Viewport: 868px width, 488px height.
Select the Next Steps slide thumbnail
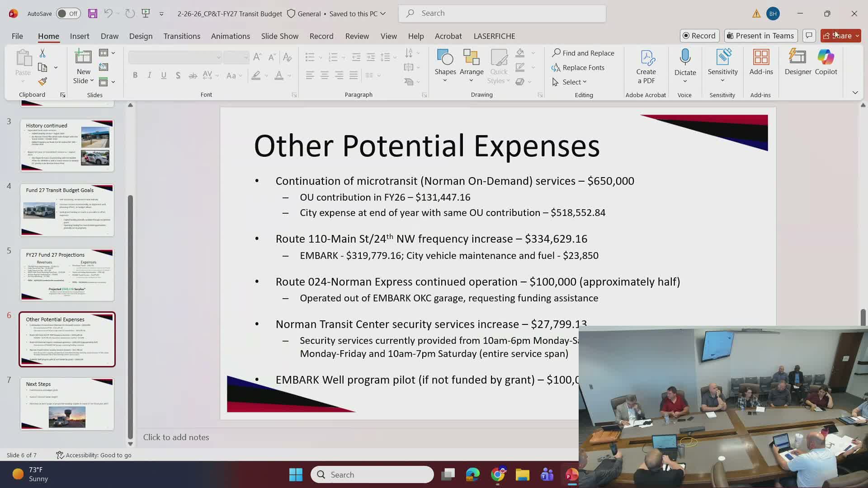tap(67, 404)
